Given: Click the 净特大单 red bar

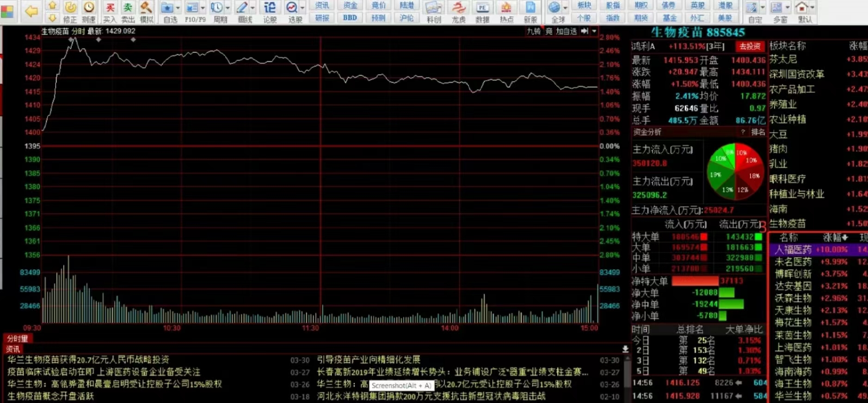Looking at the screenshot, I should (695, 281).
